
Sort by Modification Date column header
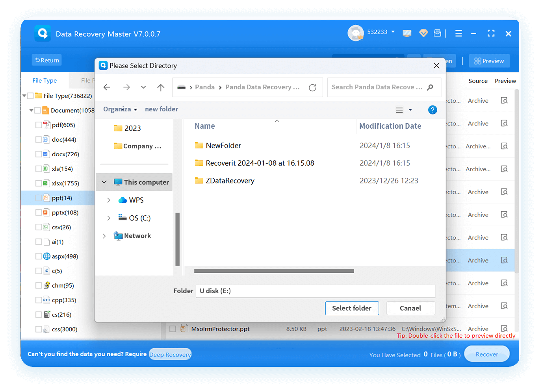[x=390, y=126]
